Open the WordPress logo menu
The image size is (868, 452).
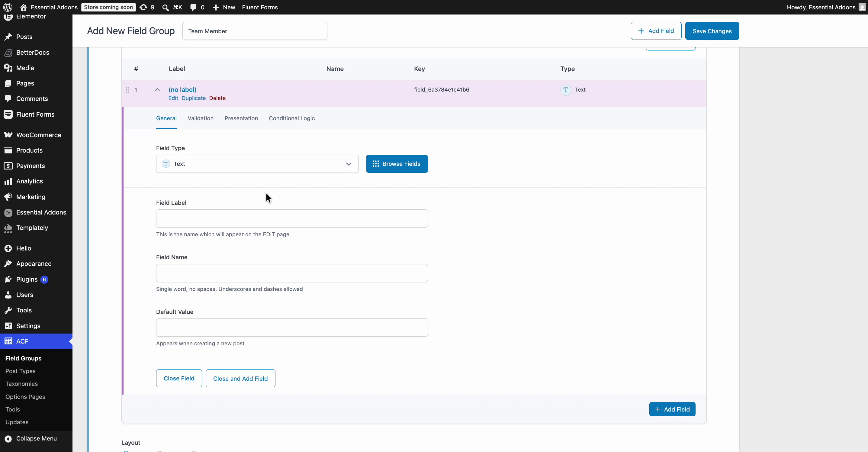pyautogui.click(x=8, y=7)
